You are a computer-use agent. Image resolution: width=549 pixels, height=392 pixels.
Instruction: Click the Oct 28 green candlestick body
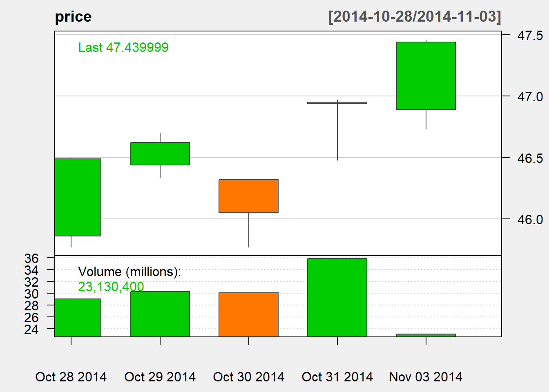click(x=78, y=197)
